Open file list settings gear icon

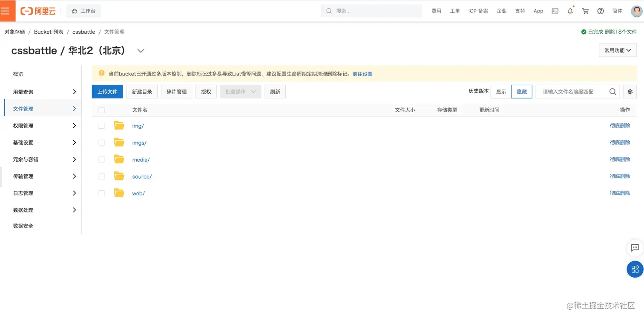click(630, 91)
